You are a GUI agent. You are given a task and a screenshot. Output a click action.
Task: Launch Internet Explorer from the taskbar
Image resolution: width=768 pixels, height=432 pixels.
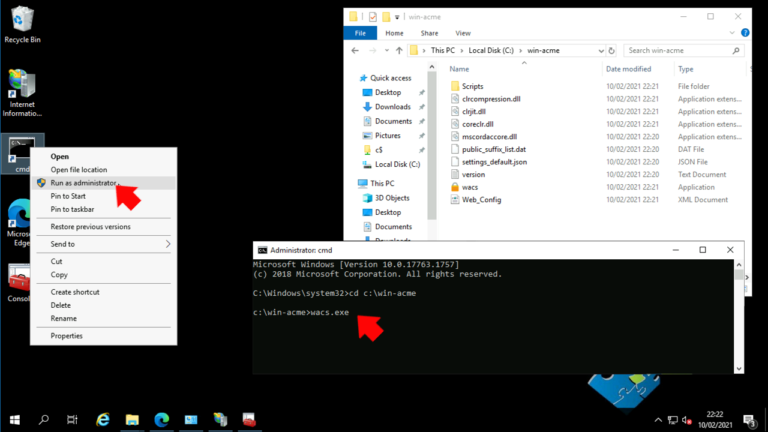point(102,420)
